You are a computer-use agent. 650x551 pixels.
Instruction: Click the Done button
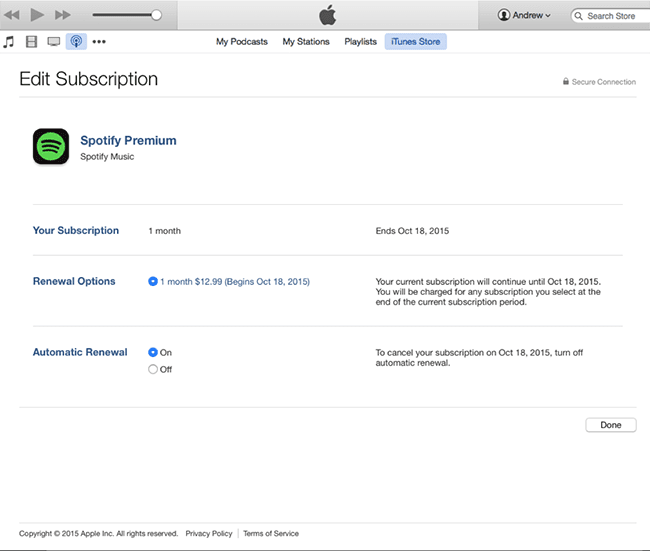tap(611, 425)
